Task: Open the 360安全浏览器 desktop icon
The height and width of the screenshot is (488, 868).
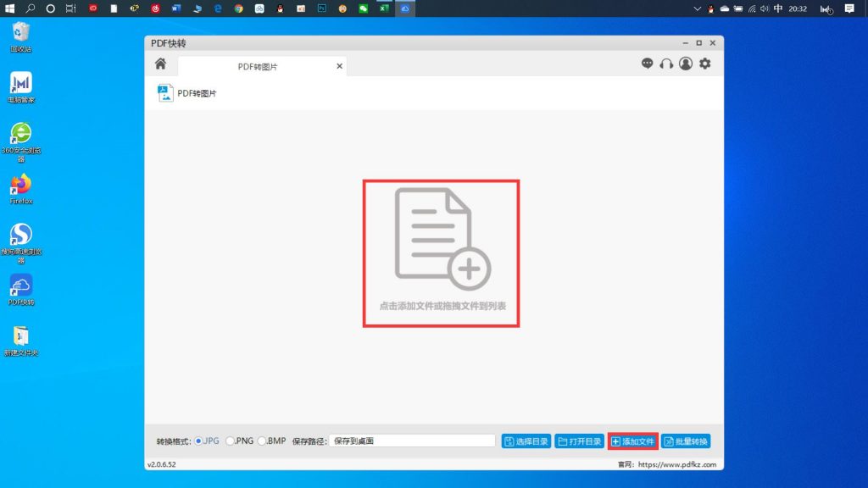Action: 21,142
